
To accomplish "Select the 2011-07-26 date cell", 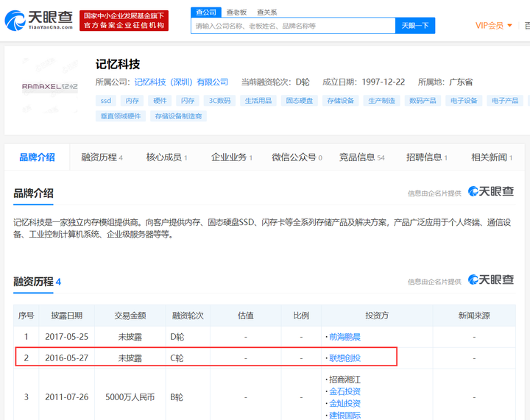I will pos(66,397).
